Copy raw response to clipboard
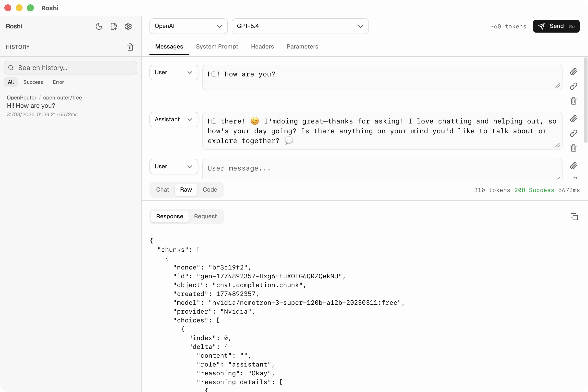This screenshot has width=588, height=392. click(574, 217)
